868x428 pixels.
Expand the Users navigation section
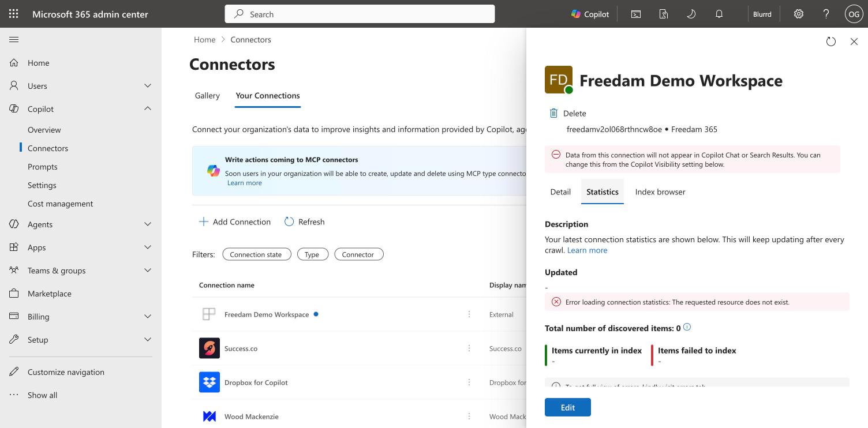[148, 85]
